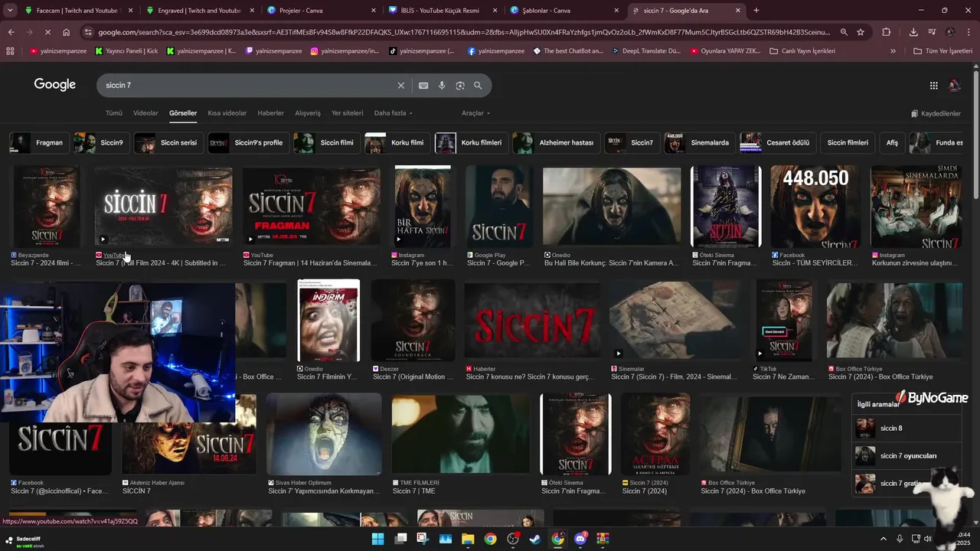The height and width of the screenshot is (551, 980).
Task: Open the YouTube 'Siccin 7 Full Film 2024' thumbnail
Action: pos(163,207)
